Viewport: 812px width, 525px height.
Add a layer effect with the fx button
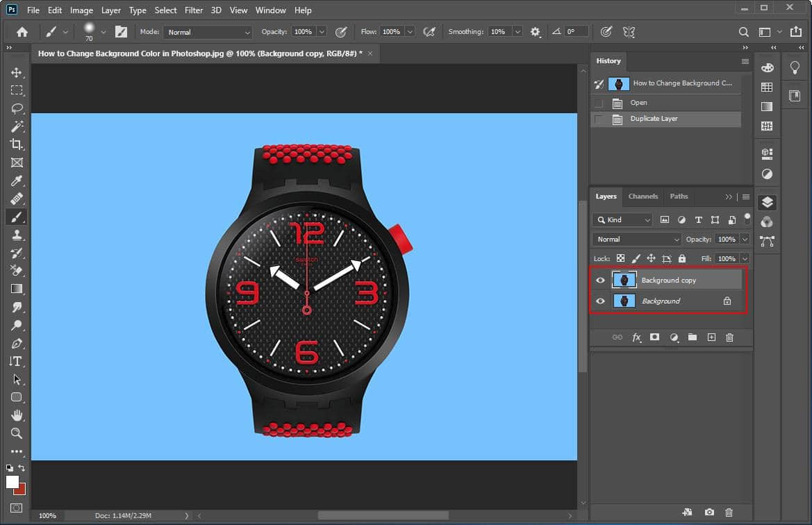[x=636, y=337]
